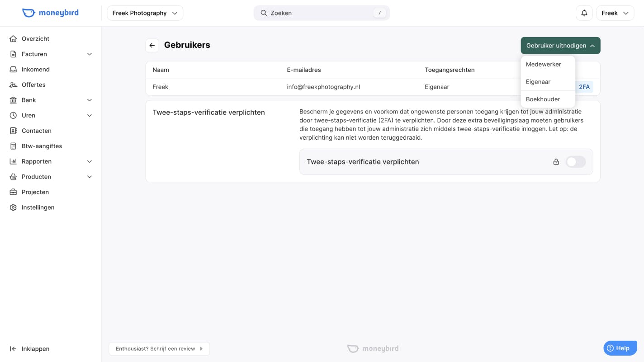Screen dimensions: 644x362
Task: Open Instellingen via the gear icon
Action: pos(13,207)
